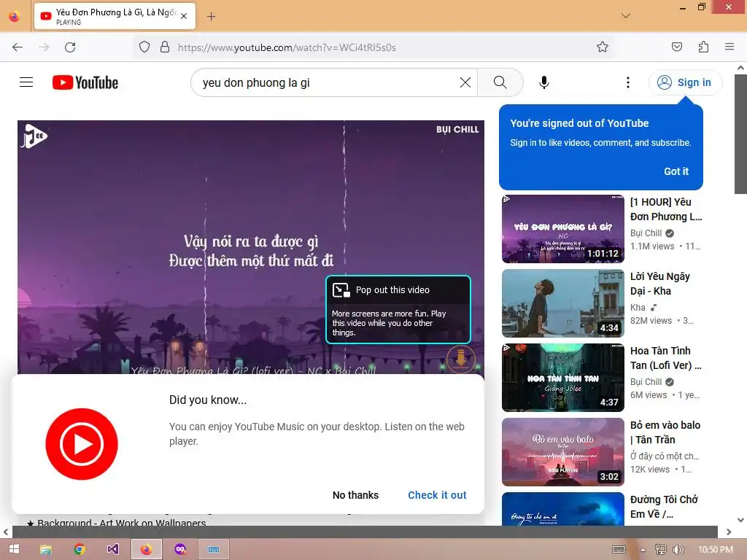Open Firefox extensions puzzle icon
Viewport: 747px width, 560px height.
click(x=703, y=47)
